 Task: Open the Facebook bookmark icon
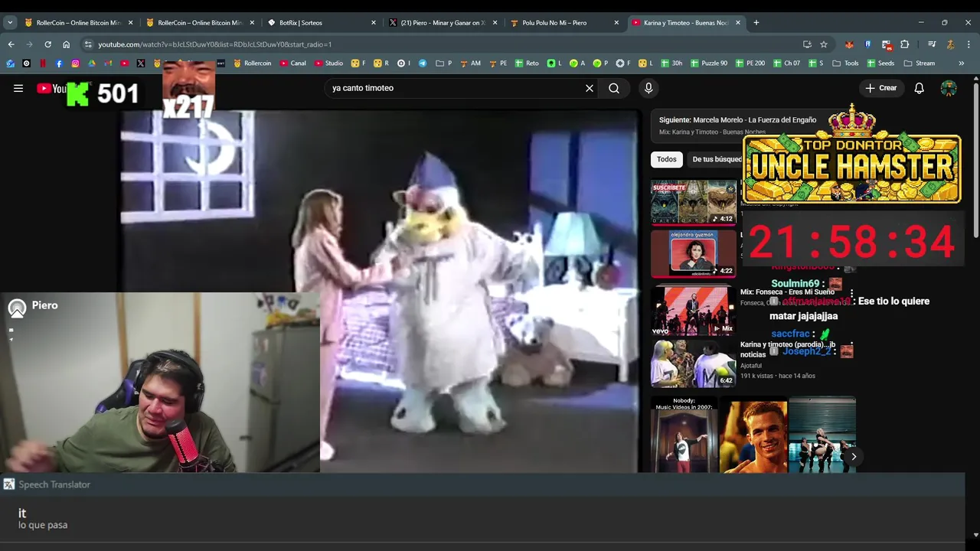tap(59, 64)
